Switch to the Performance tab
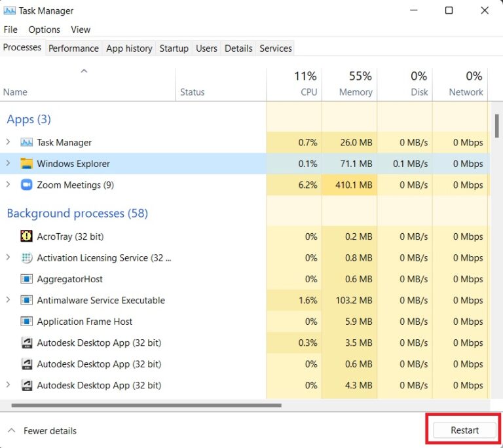 point(73,48)
